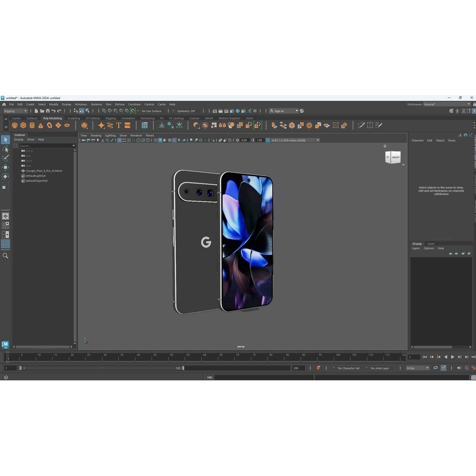Open ACES 1.0 SDR-video view transform dropdown
Image resolution: width=476 pixels, height=476 pixels.
(295, 140)
